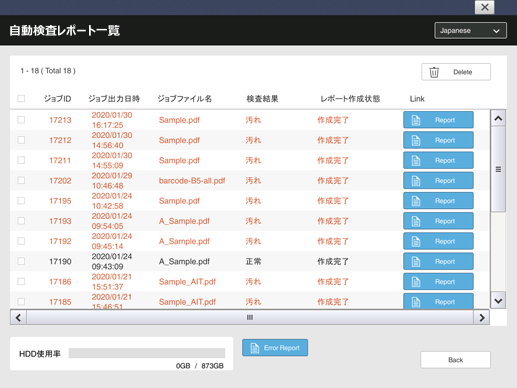Open the Report for job 17190
The height and width of the screenshot is (388, 517).
pos(438,261)
